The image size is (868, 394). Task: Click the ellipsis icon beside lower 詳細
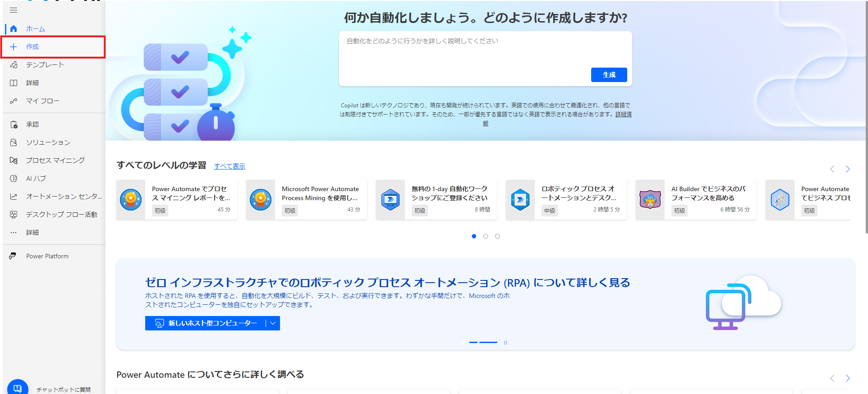[x=14, y=233]
